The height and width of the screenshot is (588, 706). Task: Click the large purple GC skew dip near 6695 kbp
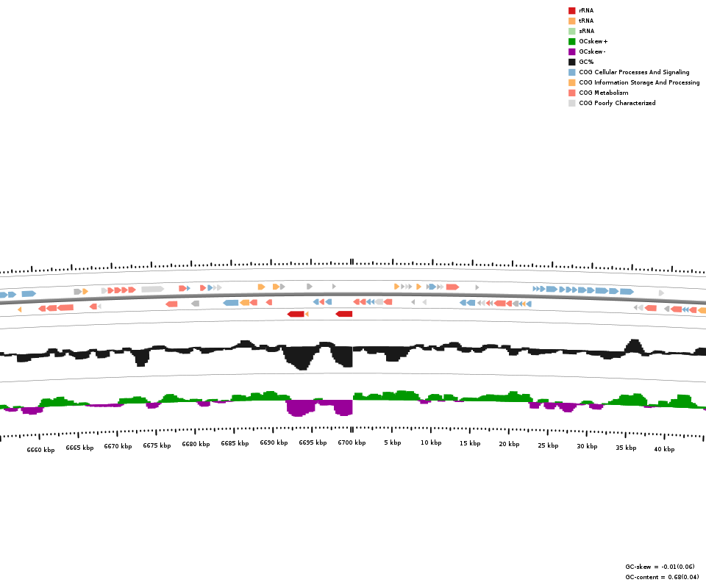click(x=299, y=407)
